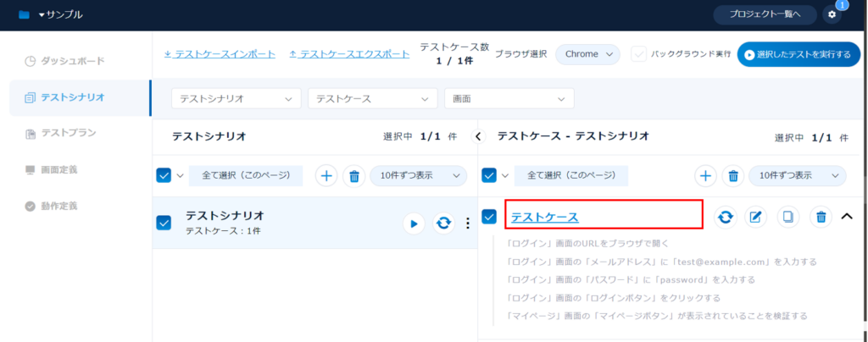The width and height of the screenshot is (868, 342).
Task: Toggle the テストケース row checkbox
Action: coord(489,217)
